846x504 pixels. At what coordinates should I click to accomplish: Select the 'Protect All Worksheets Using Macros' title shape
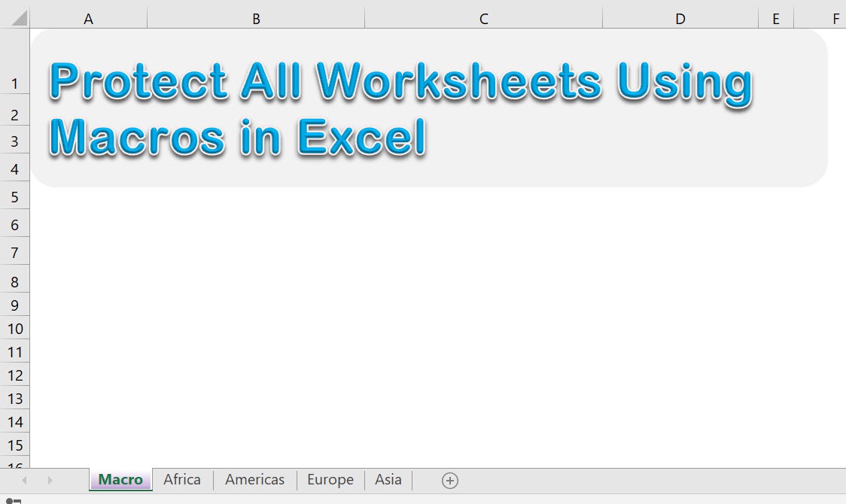coord(429,108)
